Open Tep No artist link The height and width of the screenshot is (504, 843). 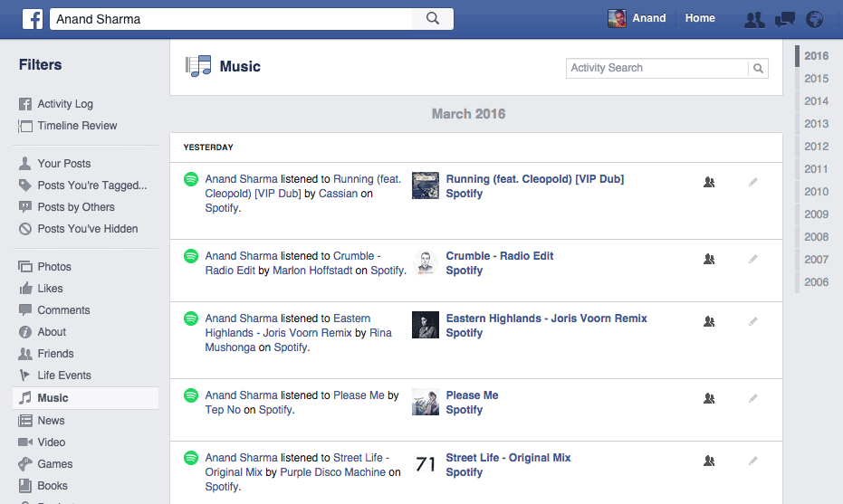tap(223, 409)
